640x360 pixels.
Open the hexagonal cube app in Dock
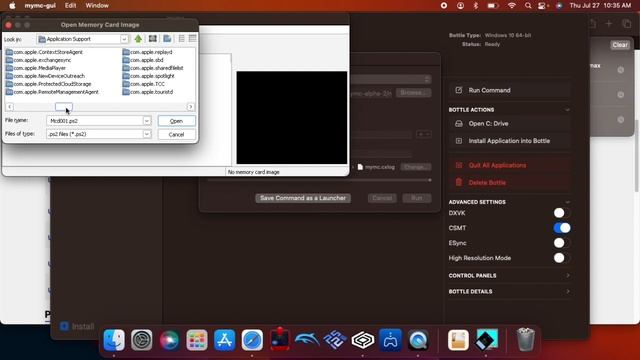(363, 340)
